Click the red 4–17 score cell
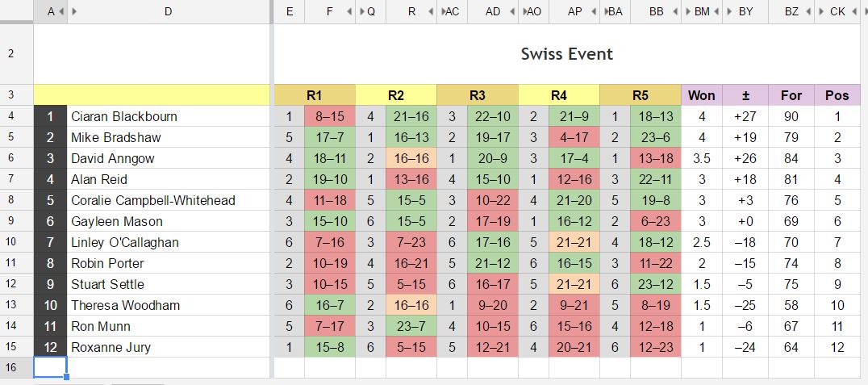The image size is (868, 385). coord(574,137)
